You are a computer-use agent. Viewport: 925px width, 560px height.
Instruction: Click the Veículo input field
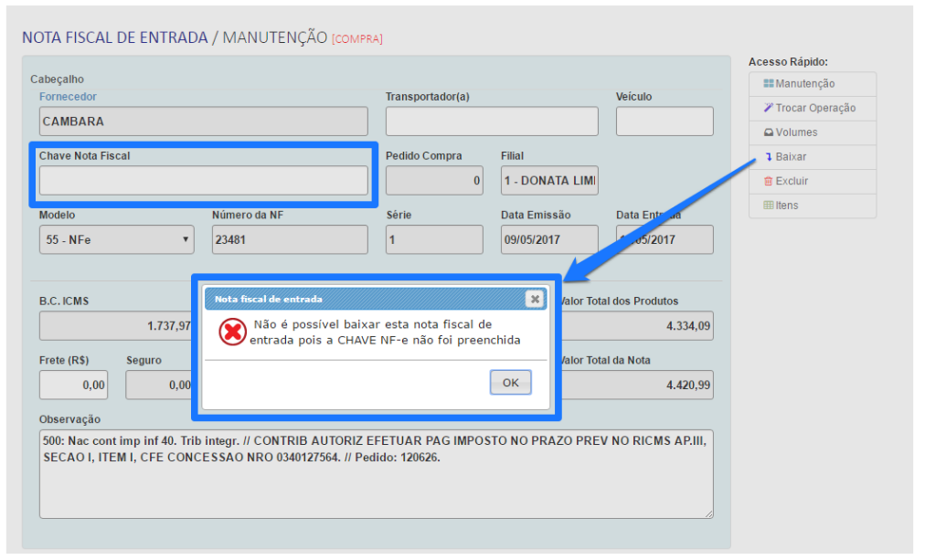(665, 122)
